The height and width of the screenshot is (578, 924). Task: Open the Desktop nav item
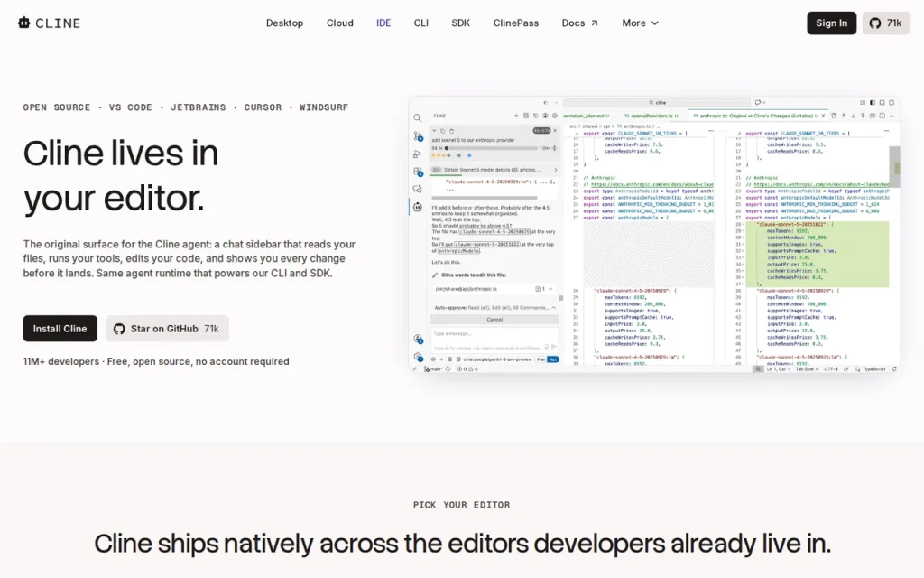click(284, 23)
